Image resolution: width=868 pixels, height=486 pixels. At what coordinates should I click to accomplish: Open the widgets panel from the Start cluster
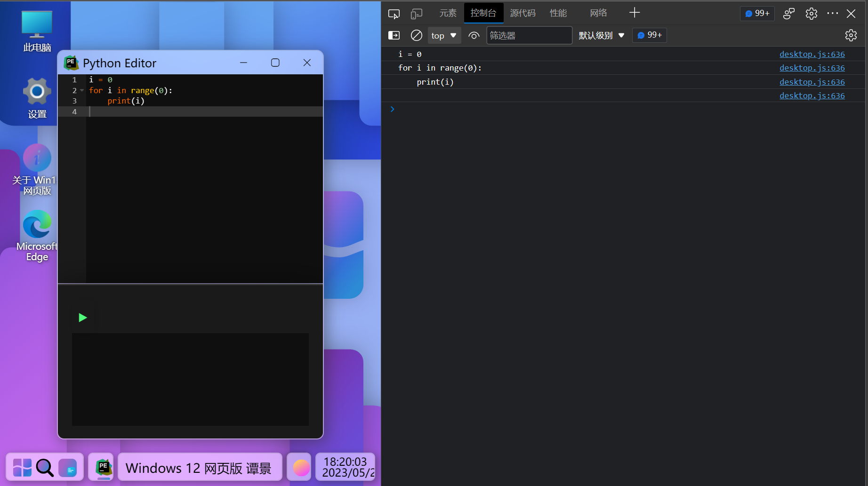[68, 467]
